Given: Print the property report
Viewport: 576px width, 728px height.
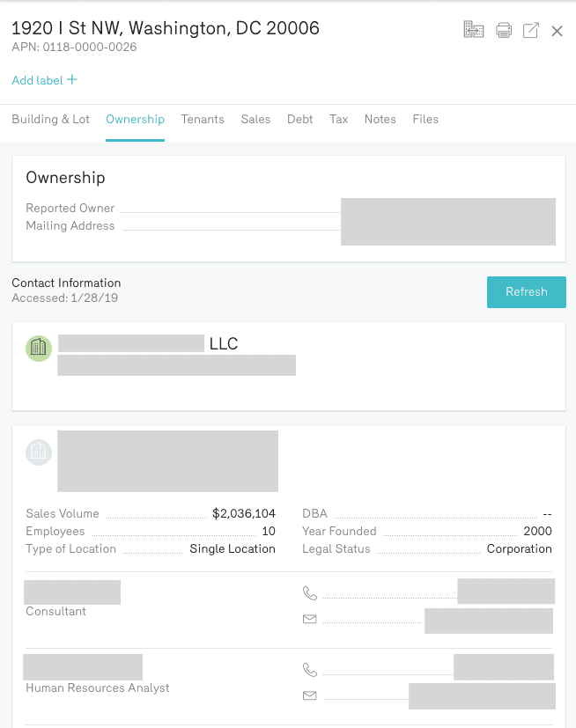Looking at the screenshot, I should 504,31.
